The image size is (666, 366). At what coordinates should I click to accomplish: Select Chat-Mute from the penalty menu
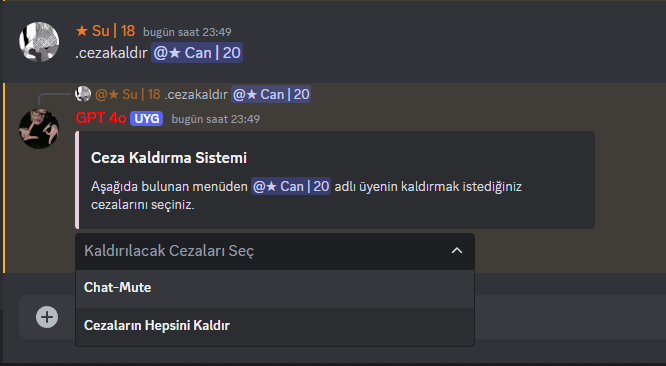pyautogui.click(x=275, y=288)
